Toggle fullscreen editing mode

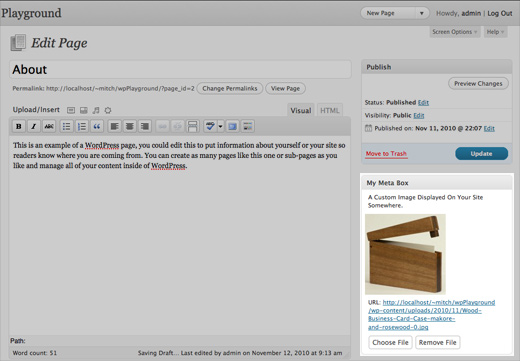(x=233, y=126)
